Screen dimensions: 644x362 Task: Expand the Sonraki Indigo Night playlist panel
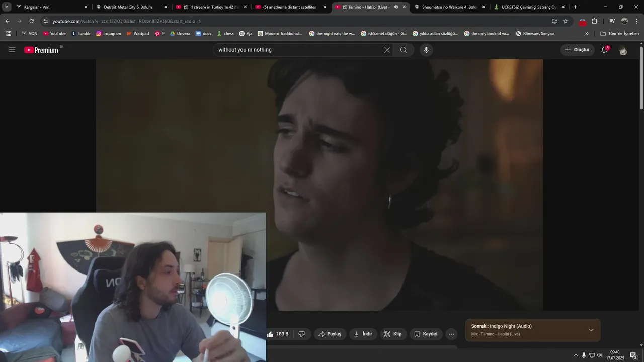pos(591,330)
